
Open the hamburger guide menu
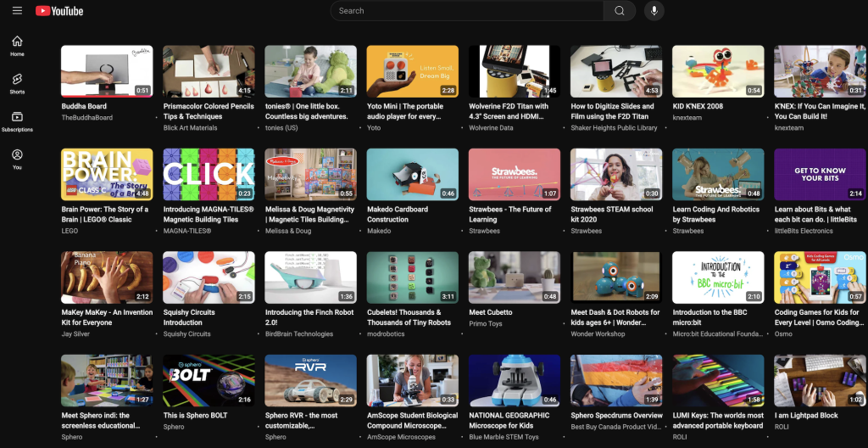click(17, 11)
